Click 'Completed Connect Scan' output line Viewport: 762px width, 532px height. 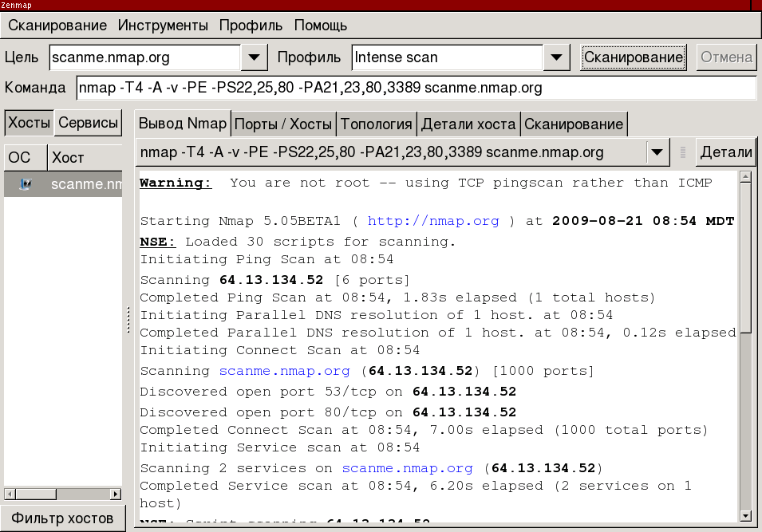coord(424,430)
